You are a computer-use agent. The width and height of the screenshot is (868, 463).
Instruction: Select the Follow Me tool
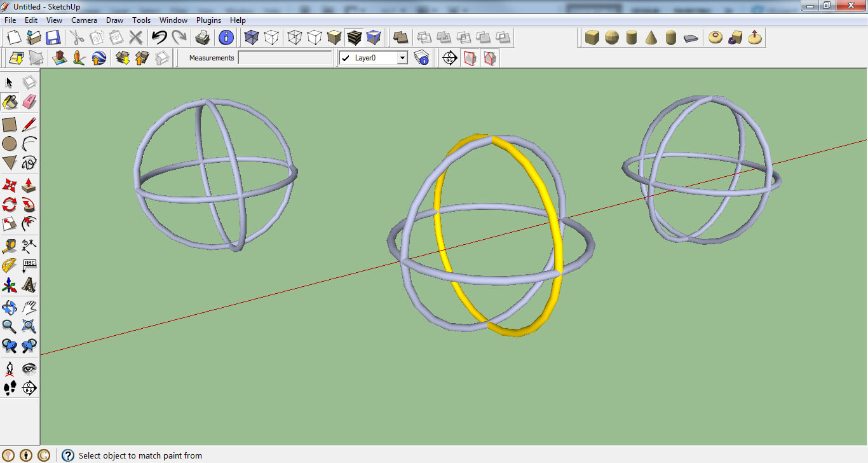pos(29,205)
